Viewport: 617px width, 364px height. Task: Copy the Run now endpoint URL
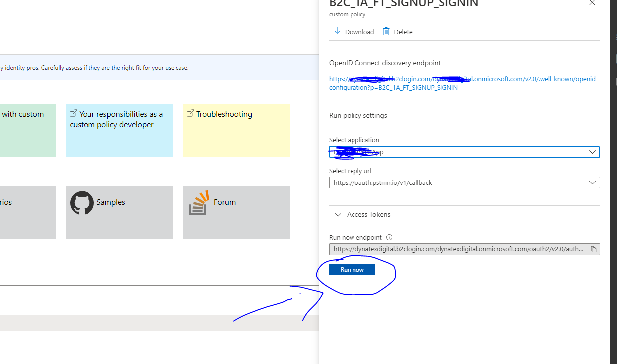(593, 249)
